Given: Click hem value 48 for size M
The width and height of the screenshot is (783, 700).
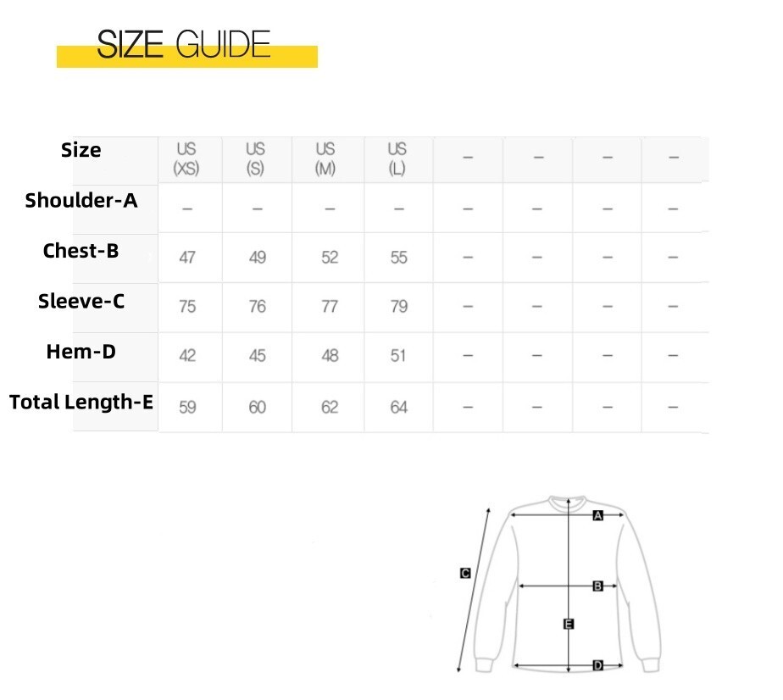Looking at the screenshot, I should pos(330,355).
